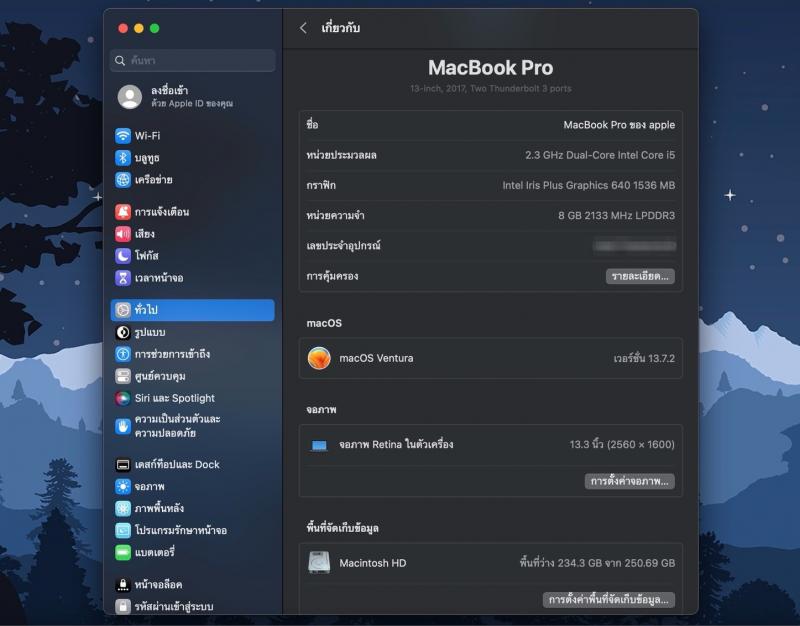Click the search magnifier icon
Screen dimensions: 800x626
(x=120, y=61)
